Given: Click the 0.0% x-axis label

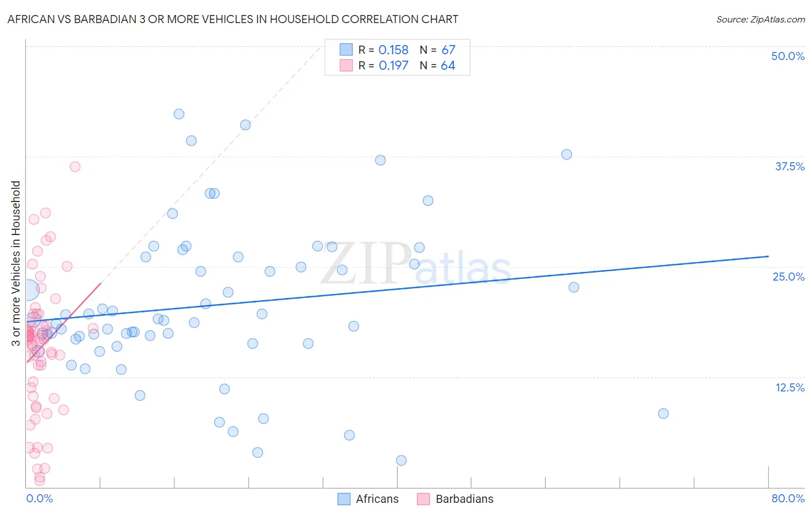Looking at the screenshot, I should point(39,498).
